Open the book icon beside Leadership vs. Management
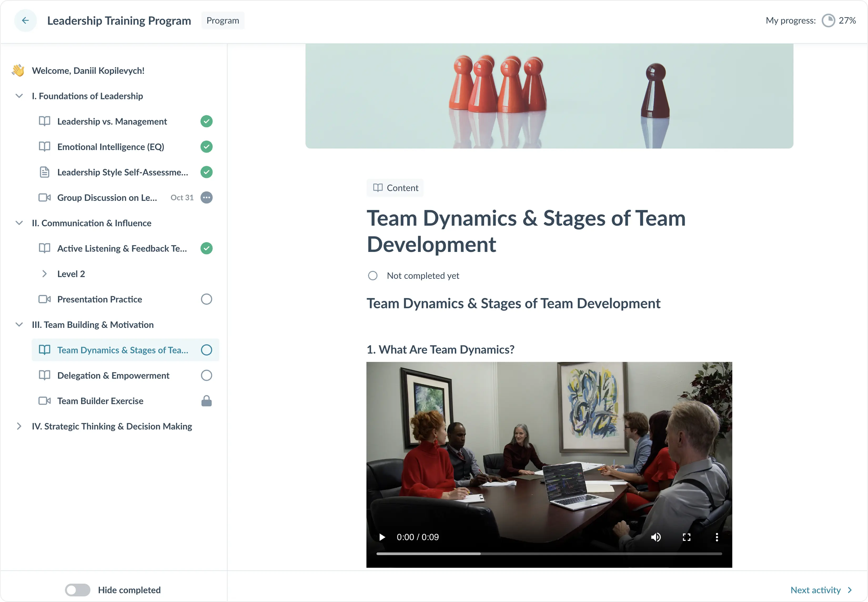The height and width of the screenshot is (602, 868). 44,121
